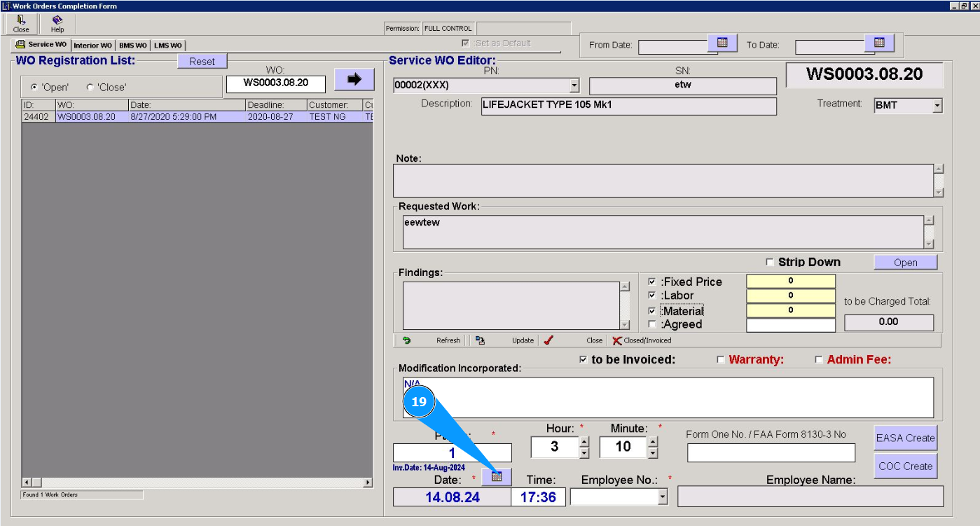This screenshot has width=980, height=526.
Task: Click the Help toolbar icon
Action: pos(57,21)
